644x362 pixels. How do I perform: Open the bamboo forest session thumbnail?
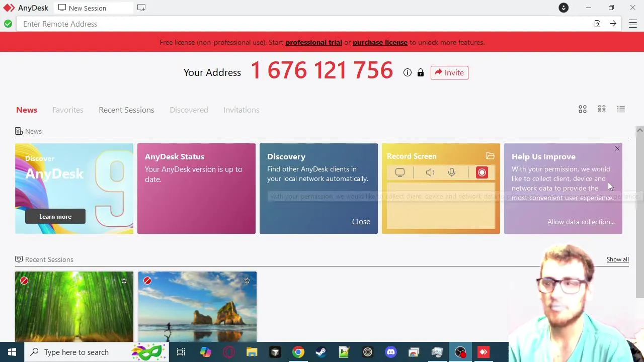pyautogui.click(x=74, y=307)
